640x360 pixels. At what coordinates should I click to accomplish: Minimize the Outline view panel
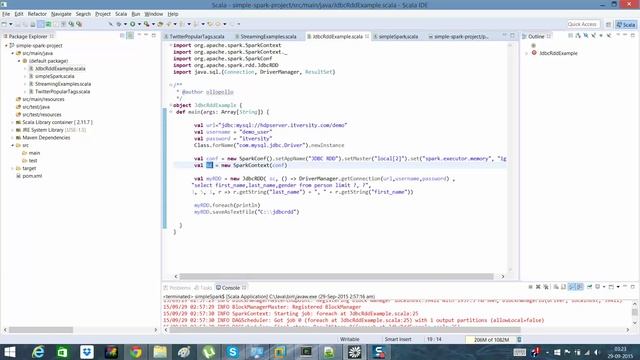pyautogui.click(x=624, y=36)
